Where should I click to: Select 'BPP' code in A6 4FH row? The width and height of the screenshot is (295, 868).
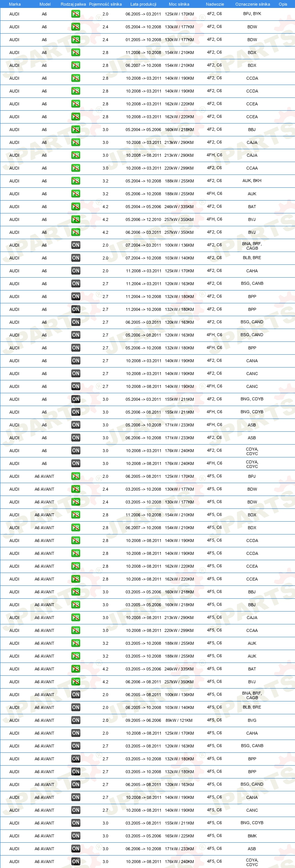click(x=252, y=348)
